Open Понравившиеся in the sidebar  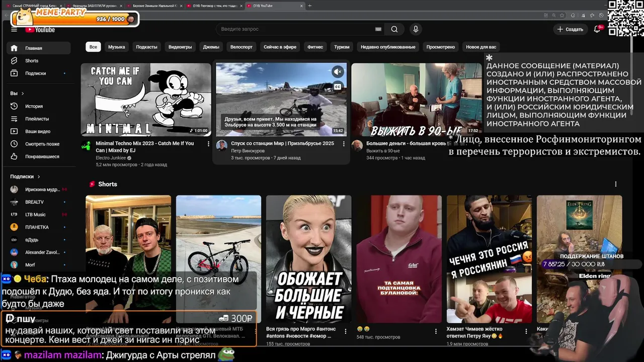click(39, 157)
